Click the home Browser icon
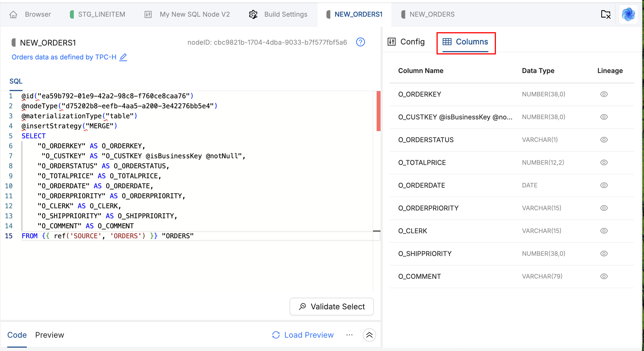Image resolution: width=644 pixels, height=351 pixels. point(13,14)
